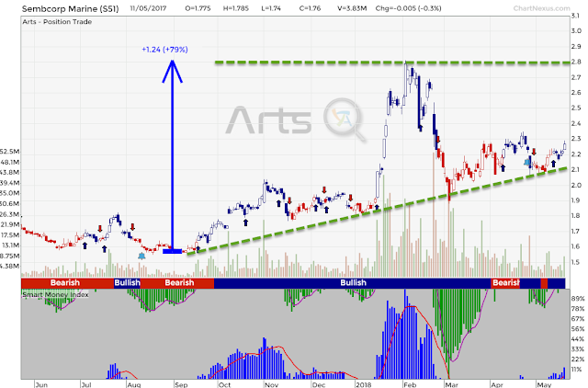Click the Oct month label on time axis
The width and height of the screenshot is (588, 388).
coord(224,384)
